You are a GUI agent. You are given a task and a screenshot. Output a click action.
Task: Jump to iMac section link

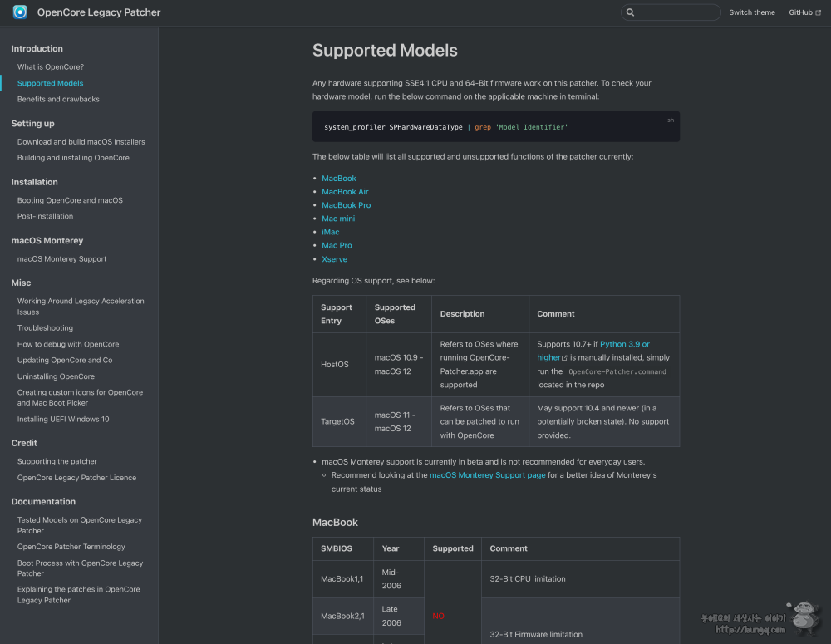click(330, 232)
